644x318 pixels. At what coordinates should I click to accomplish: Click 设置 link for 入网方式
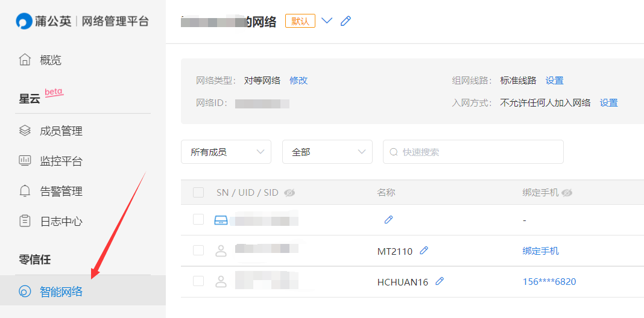tap(608, 102)
